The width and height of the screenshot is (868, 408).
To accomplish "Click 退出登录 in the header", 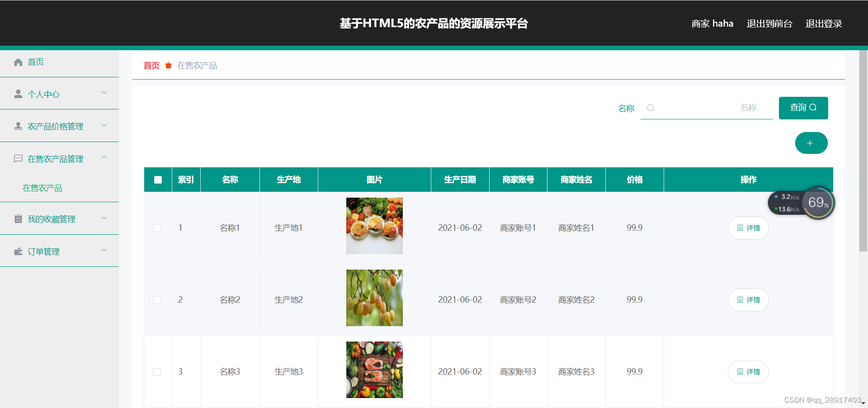I will (x=824, y=24).
